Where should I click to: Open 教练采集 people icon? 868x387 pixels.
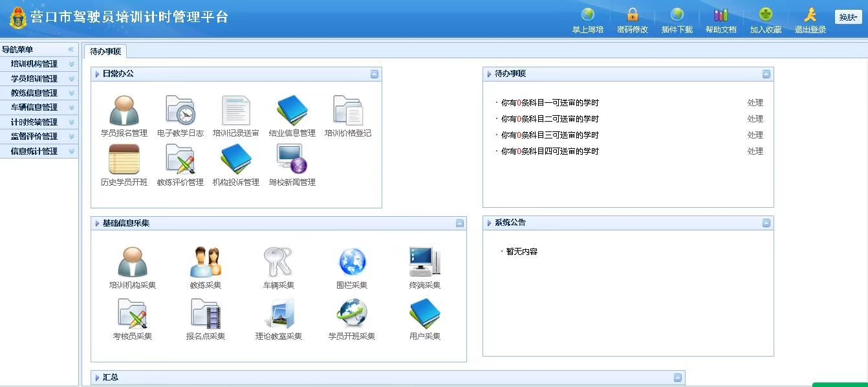(206, 262)
